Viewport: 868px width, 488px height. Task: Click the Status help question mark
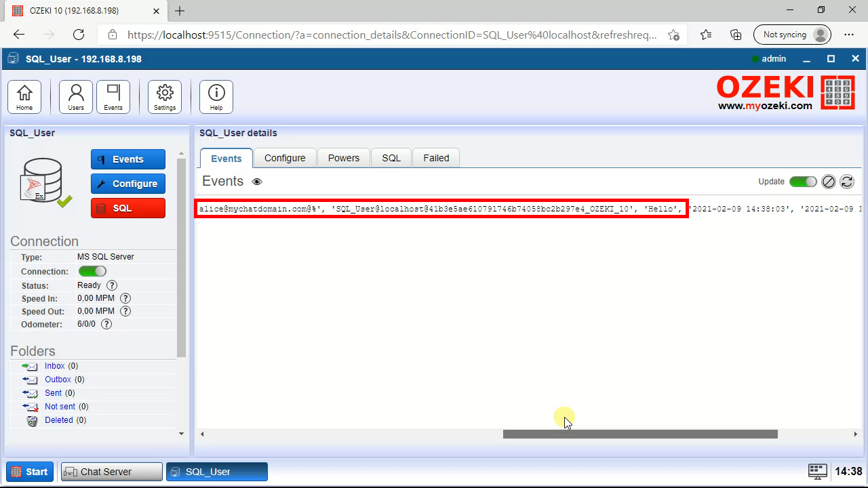tap(112, 285)
